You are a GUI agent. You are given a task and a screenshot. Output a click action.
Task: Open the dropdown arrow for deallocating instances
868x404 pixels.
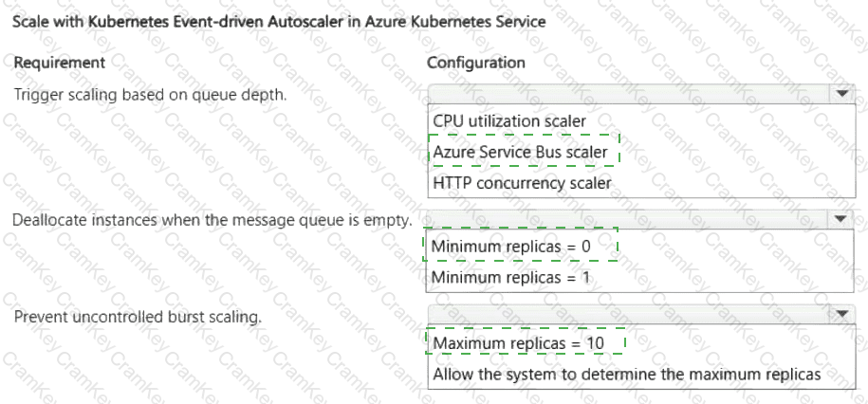842,220
